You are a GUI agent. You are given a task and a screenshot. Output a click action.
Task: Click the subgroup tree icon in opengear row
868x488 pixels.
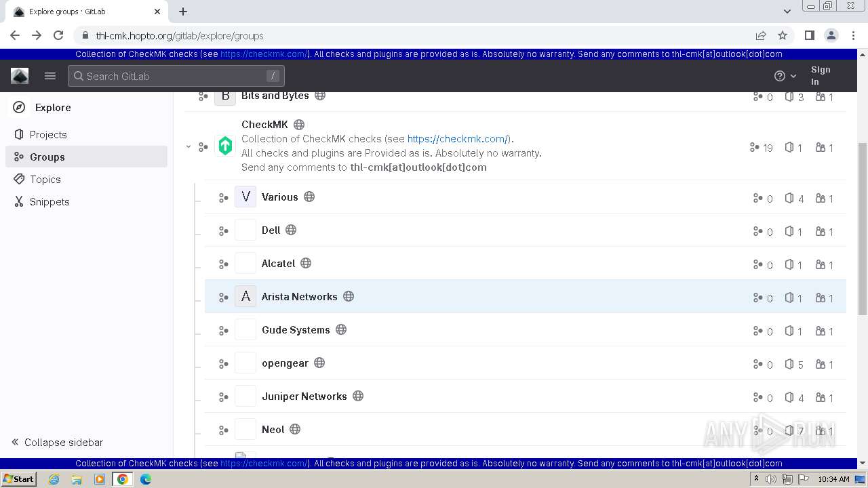point(223,364)
